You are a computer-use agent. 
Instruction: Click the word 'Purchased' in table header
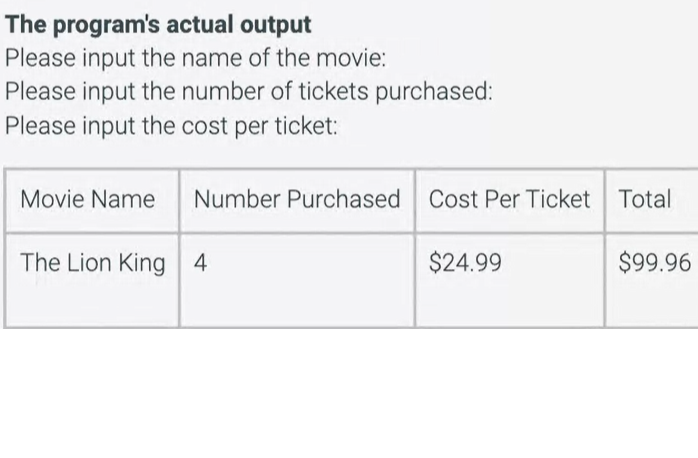tap(344, 199)
